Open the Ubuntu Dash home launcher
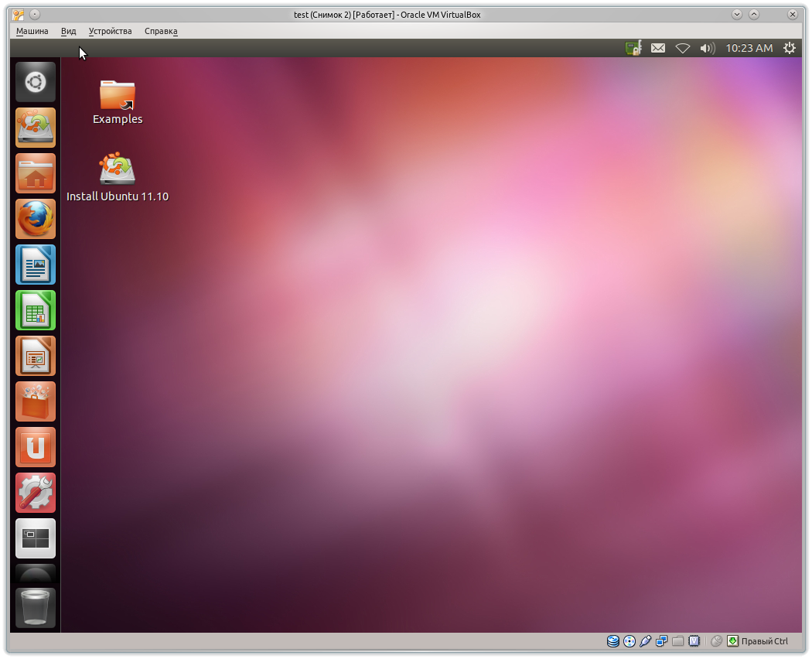The height and width of the screenshot is (659, 812). coord(36,82)
